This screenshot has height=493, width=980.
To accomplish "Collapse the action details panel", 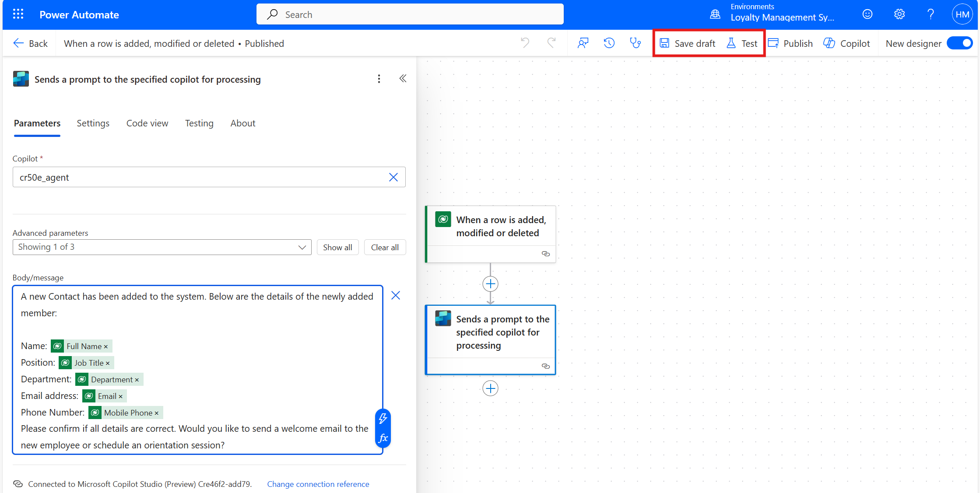I will point(403,79).
